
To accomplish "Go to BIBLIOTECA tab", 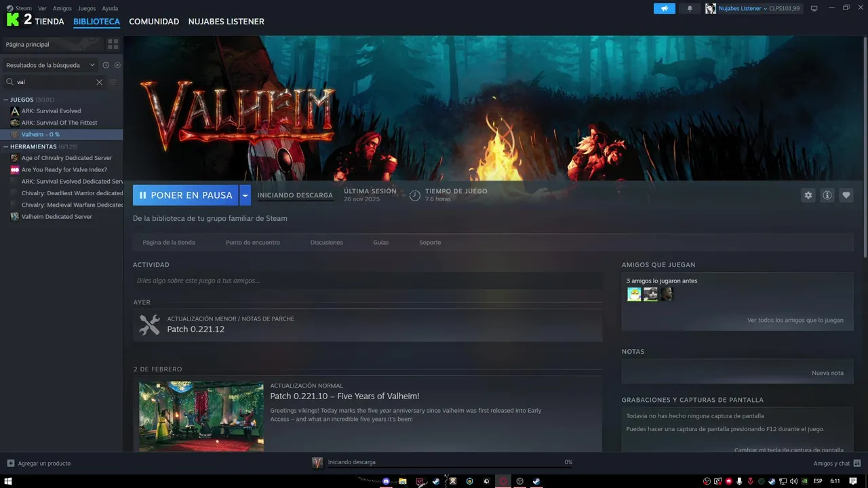I will point(96,22).
